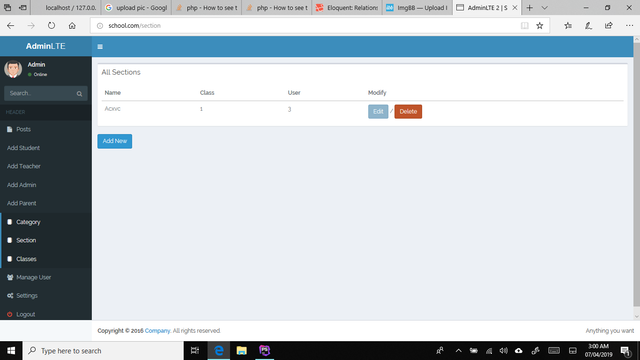The height and width of the screenshot is (360, 640).
Task: Click the Posts file icon in sidebar
Action: pyautogui.click(x=10, y=129)
